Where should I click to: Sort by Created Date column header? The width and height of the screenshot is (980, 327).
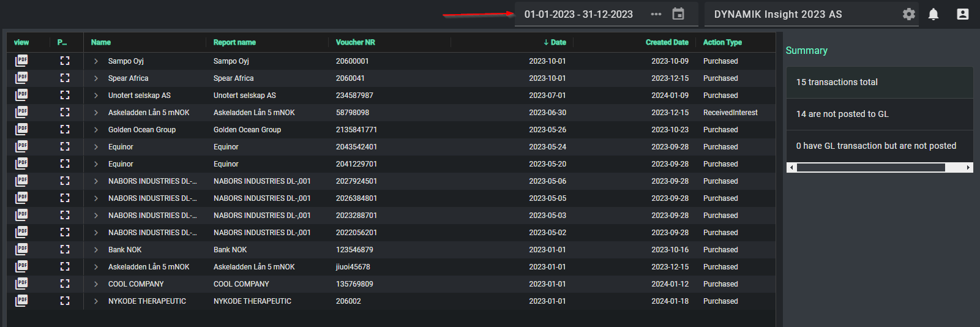[x=667, y=42]
